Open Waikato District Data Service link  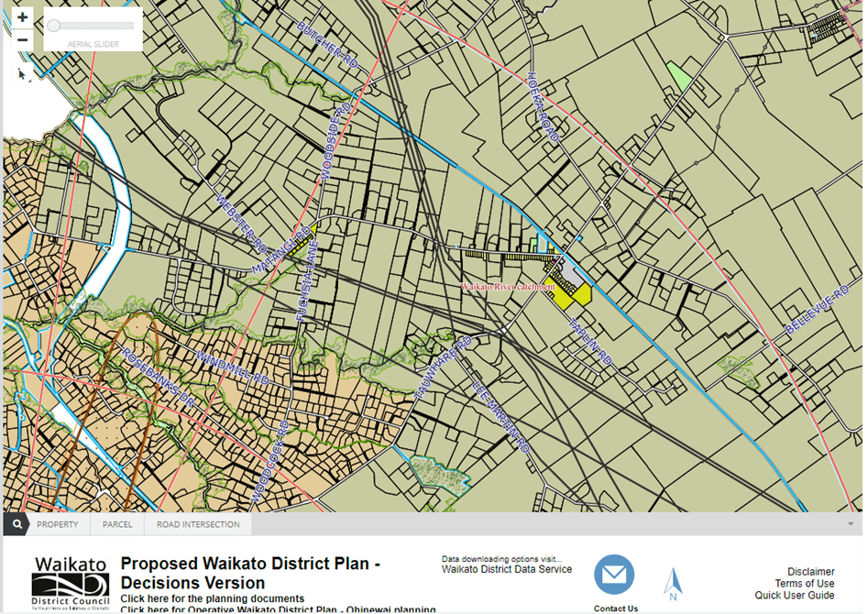tap(506, 569)
